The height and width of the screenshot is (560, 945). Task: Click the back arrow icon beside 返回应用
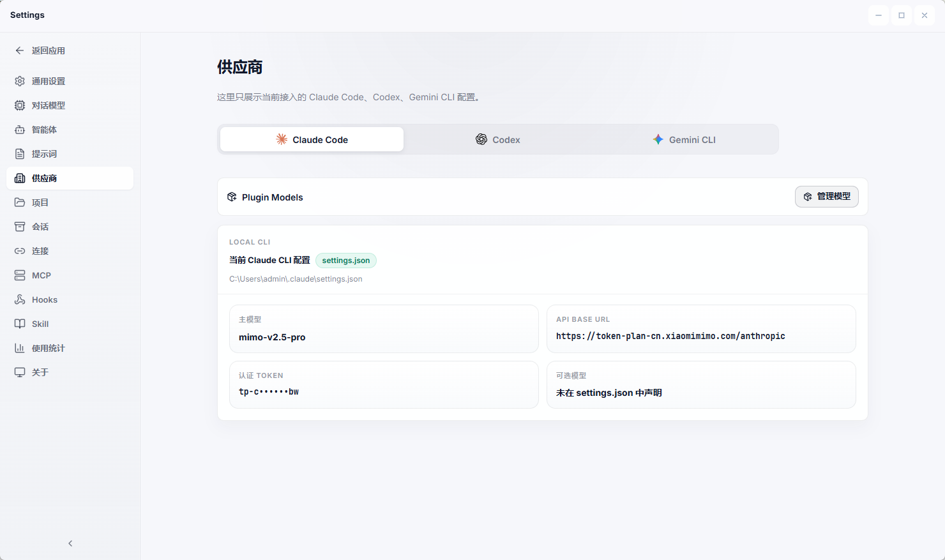tap(20, 50)
